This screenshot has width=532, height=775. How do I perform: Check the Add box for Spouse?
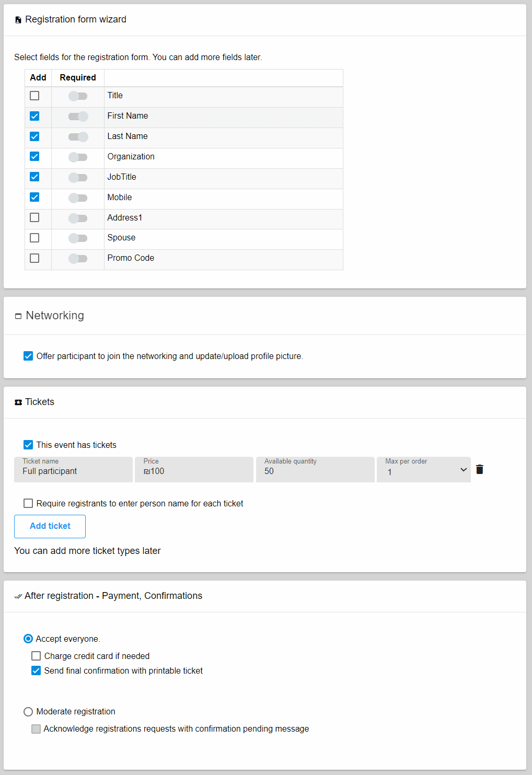(34, 238)
